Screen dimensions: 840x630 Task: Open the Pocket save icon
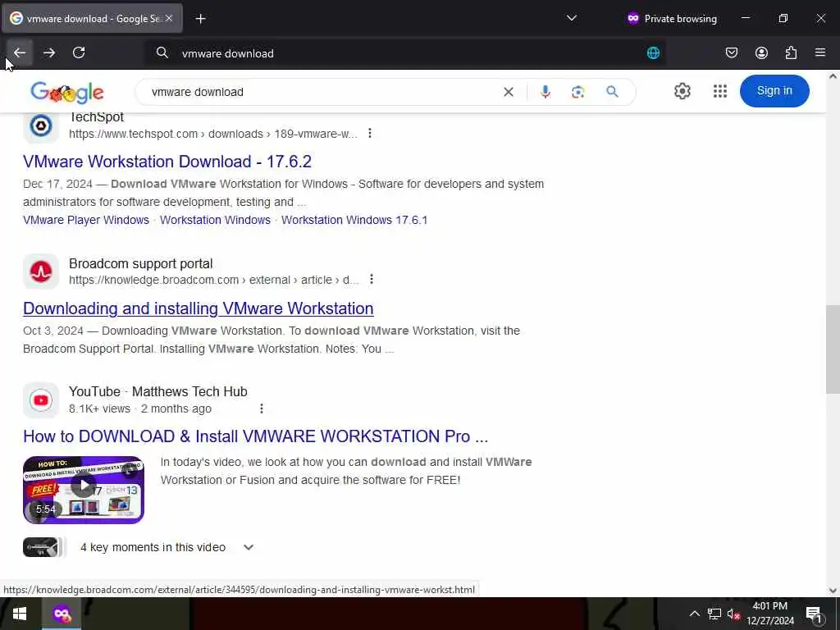731,52
